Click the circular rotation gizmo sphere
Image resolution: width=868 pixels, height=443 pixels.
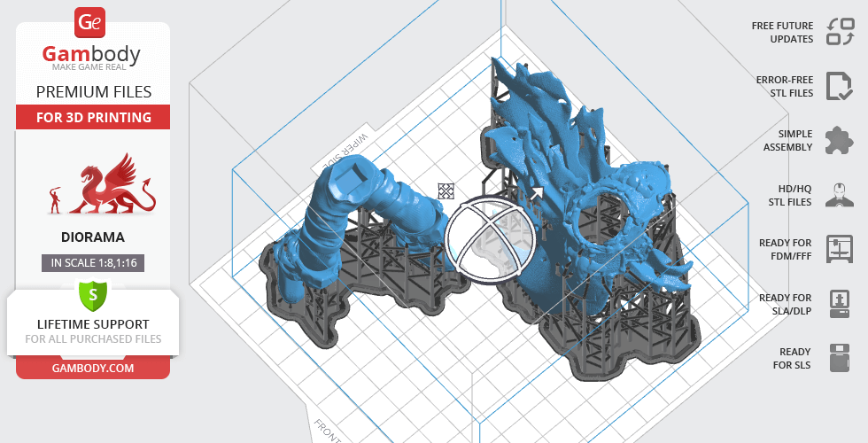[x=490, y=238]
